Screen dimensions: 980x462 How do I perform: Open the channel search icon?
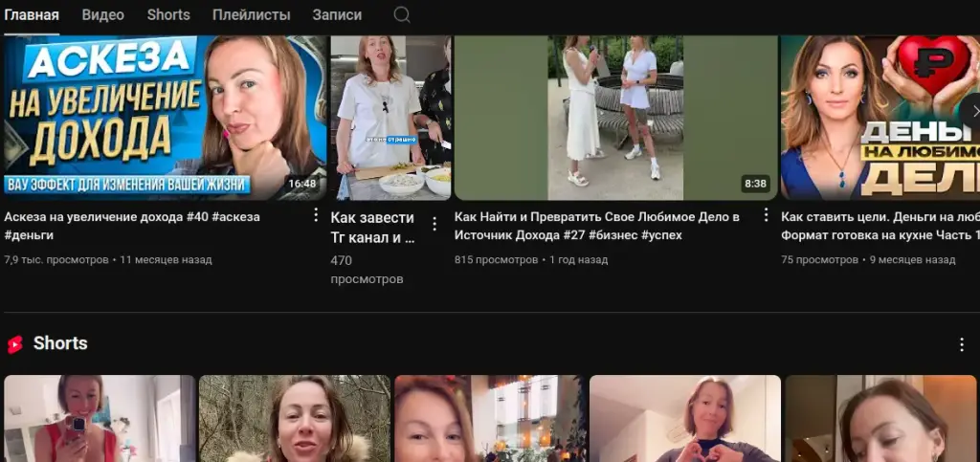pyautogui.click(x=402, y=15)
